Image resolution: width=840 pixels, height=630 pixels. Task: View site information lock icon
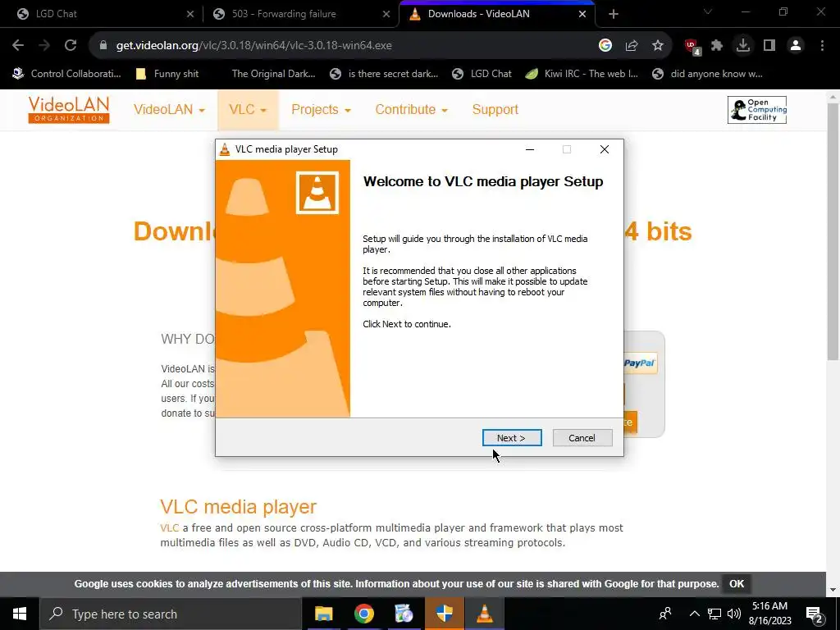103,46
